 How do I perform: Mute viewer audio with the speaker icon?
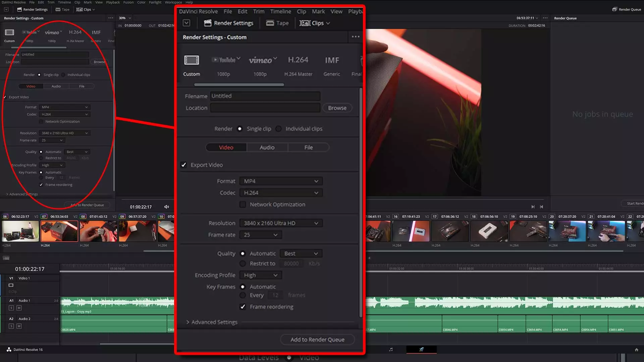point(167,207)
